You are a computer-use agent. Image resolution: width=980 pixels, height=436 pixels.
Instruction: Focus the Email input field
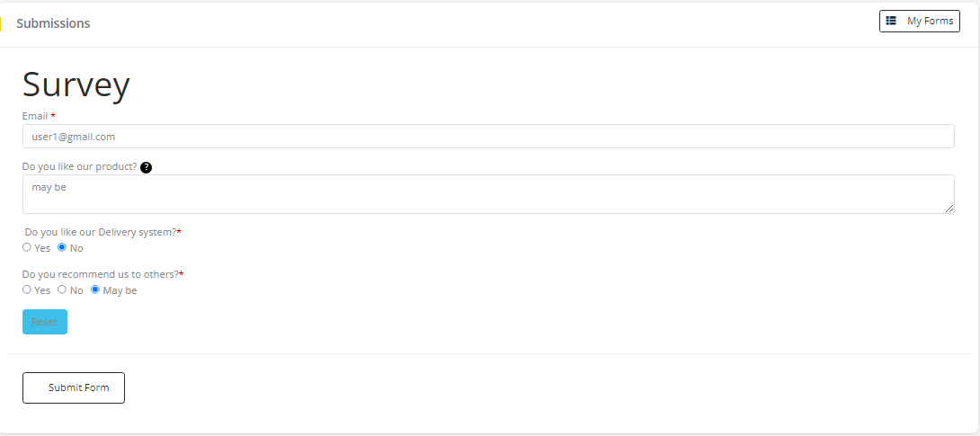tap(487, 137)
